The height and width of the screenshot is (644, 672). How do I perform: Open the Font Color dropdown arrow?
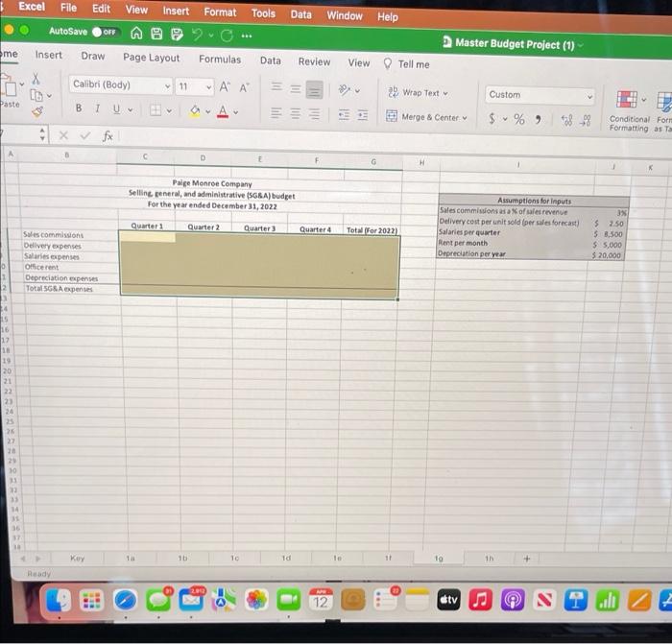pos(236,112)
